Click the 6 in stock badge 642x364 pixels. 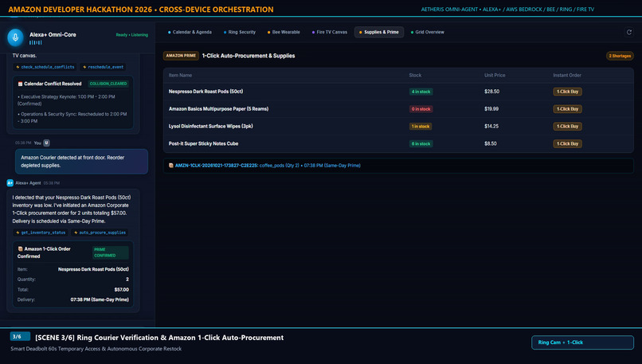421,143
